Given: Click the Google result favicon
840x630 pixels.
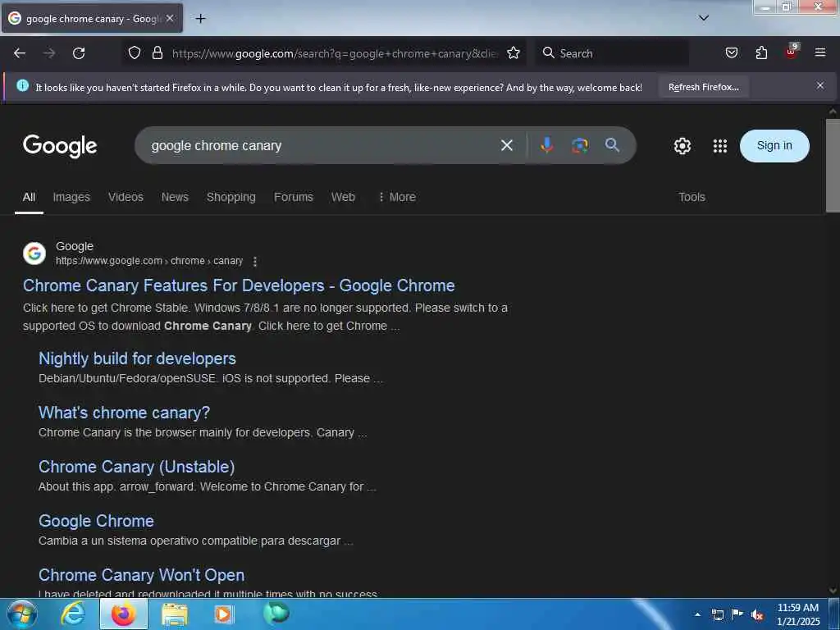Looking at the screenshot, I should 34,253.
